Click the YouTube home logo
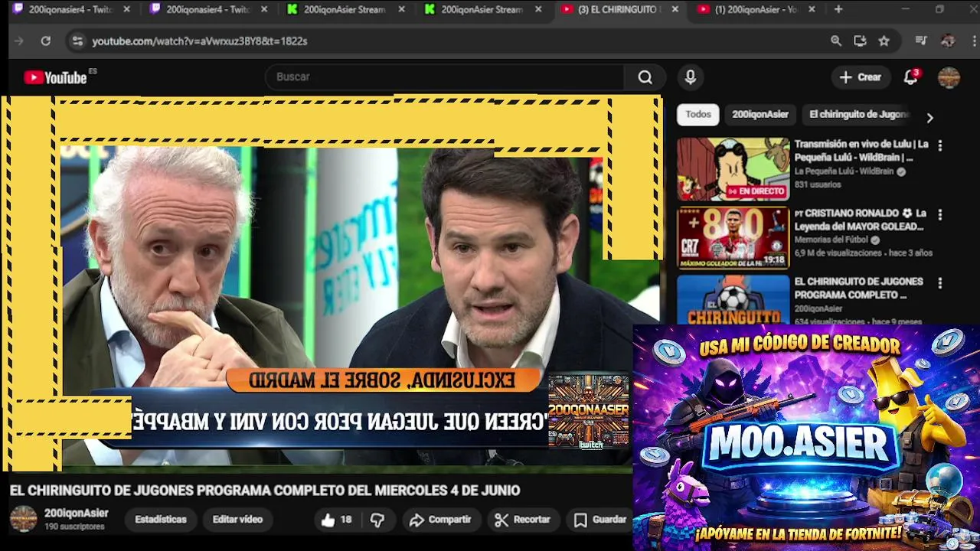980x551 pixels. (55, 77)
